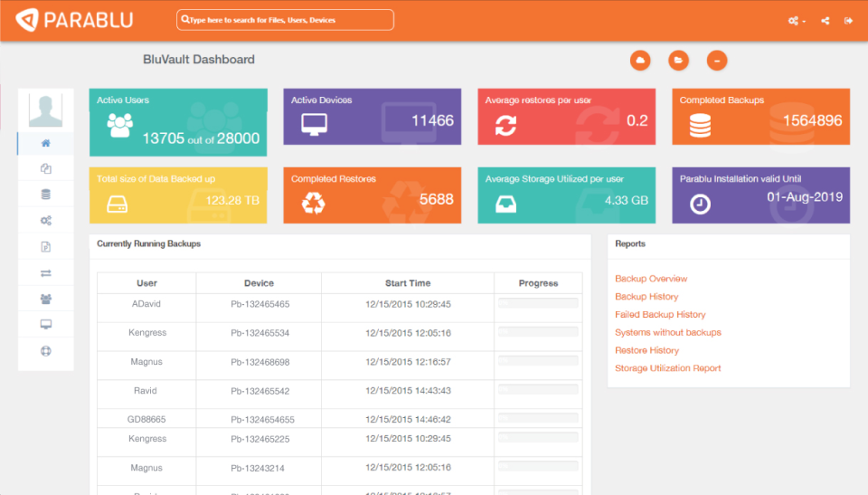The width and height of the screenshot is (868, 495).
Task: Click the Currently Running Backups heading
Action: 149,244
